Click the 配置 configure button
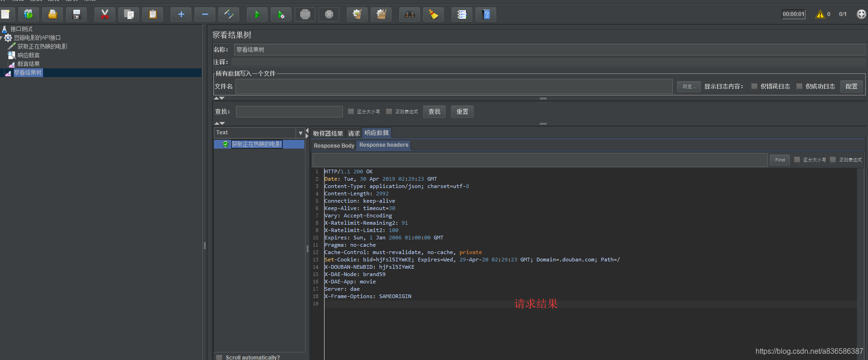The width and height of the screenshot is (868, 360). coord(851,86)
